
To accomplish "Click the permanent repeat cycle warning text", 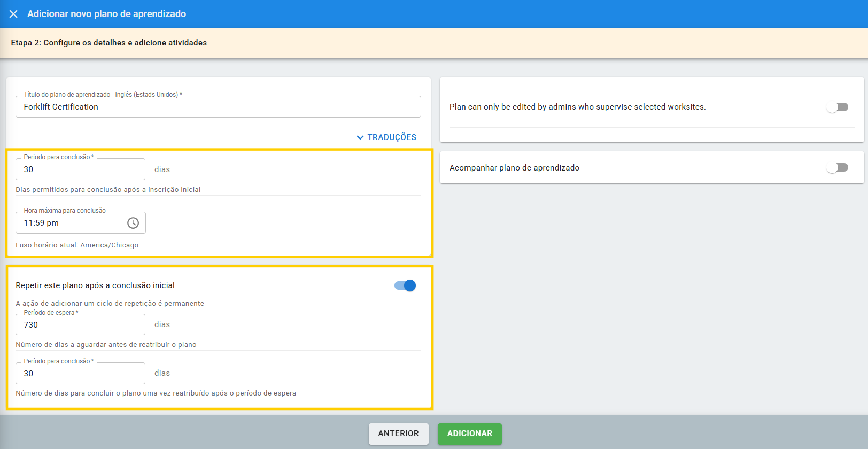I will [110, 304].
